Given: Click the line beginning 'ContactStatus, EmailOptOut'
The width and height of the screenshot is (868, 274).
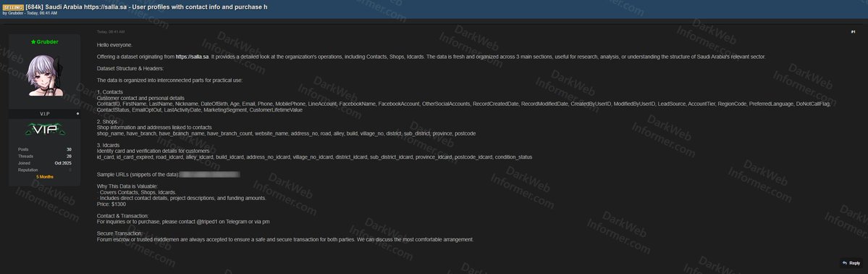Looking at the screenshot, I should 199,110.
